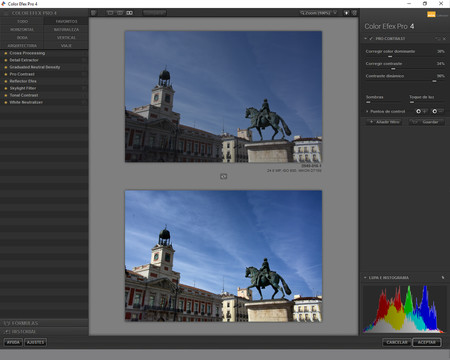Remove the Pro Contrast filter with X
Viewport: 450px width, 360px height.
click(x=444, y=39)
